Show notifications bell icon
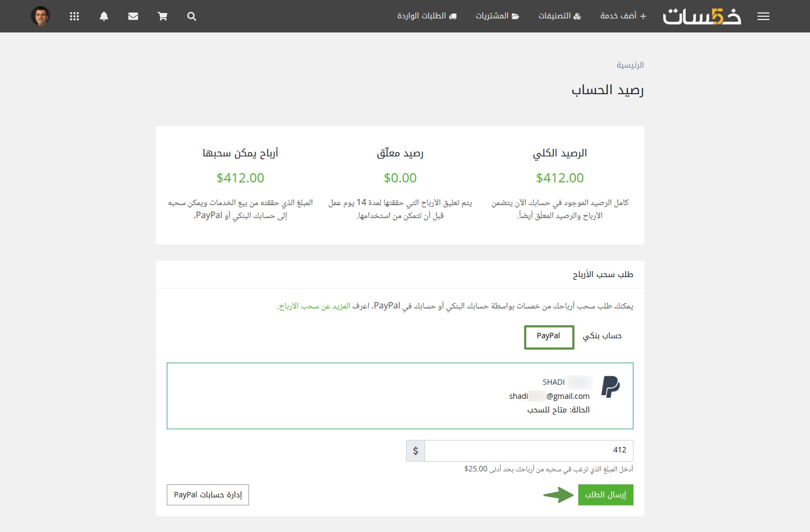The height and width of the screenshot is (532, 810). click(x=104, y=16)
